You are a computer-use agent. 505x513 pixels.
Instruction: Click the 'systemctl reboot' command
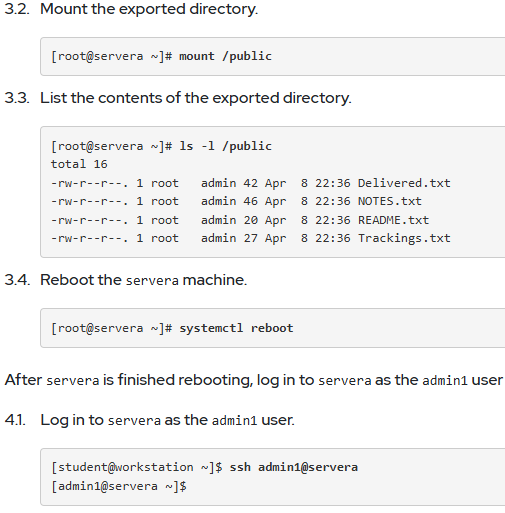[x=236, y=328]
